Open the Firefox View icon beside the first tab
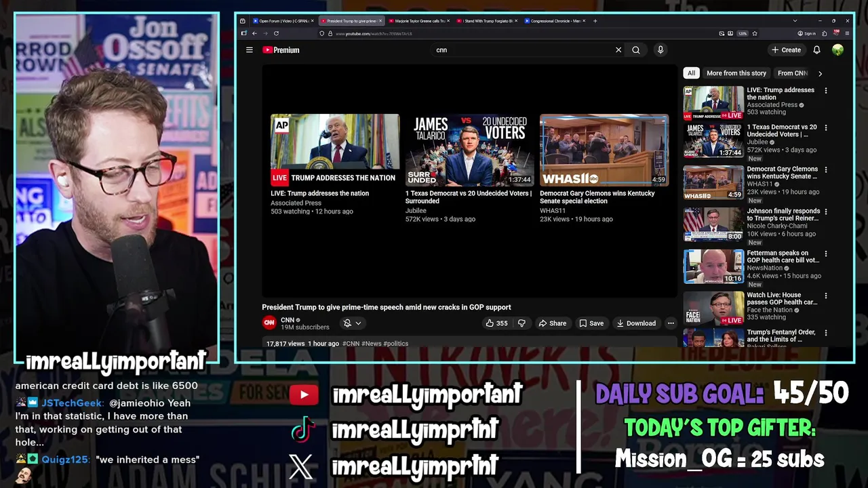This screenshot has height=488, width=868. (243, 21)
